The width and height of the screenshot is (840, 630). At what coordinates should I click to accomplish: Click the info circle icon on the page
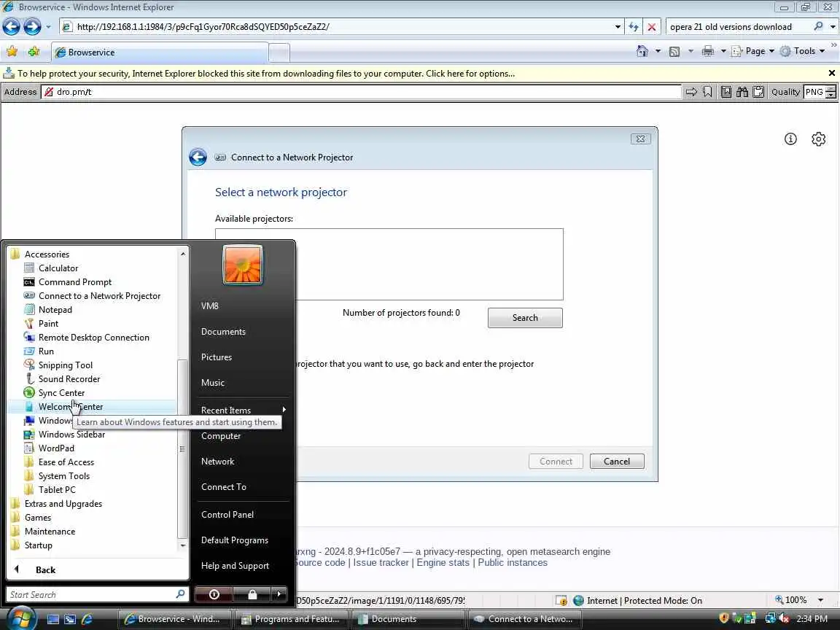[790, 139]
